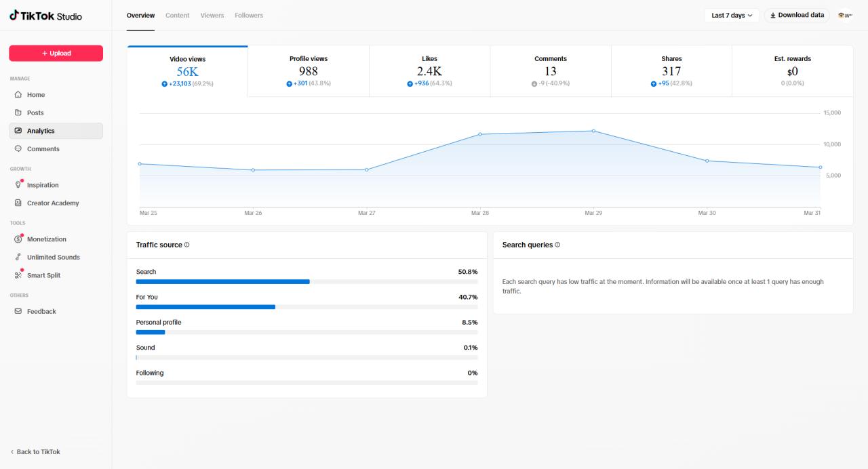
Task: Click the Mar 30 data point on chart
Action: click(x=707, y=161)
